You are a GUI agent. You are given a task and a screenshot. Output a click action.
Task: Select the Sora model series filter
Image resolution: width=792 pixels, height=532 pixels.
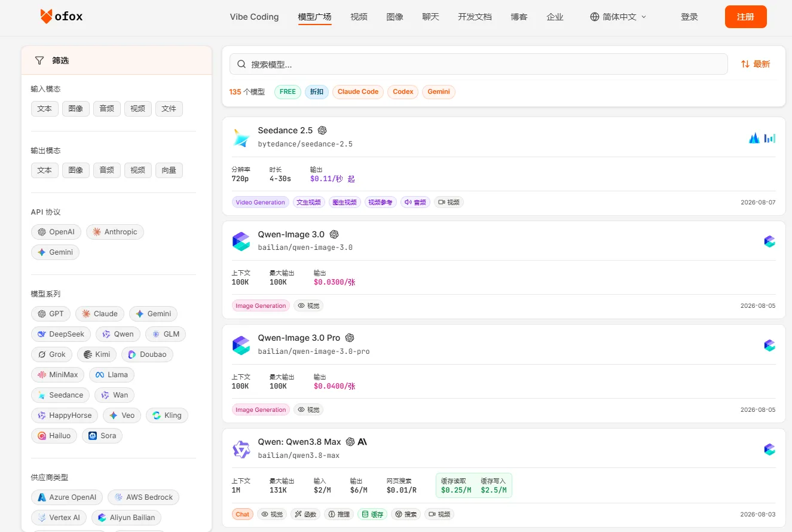(x=102, y=436)
